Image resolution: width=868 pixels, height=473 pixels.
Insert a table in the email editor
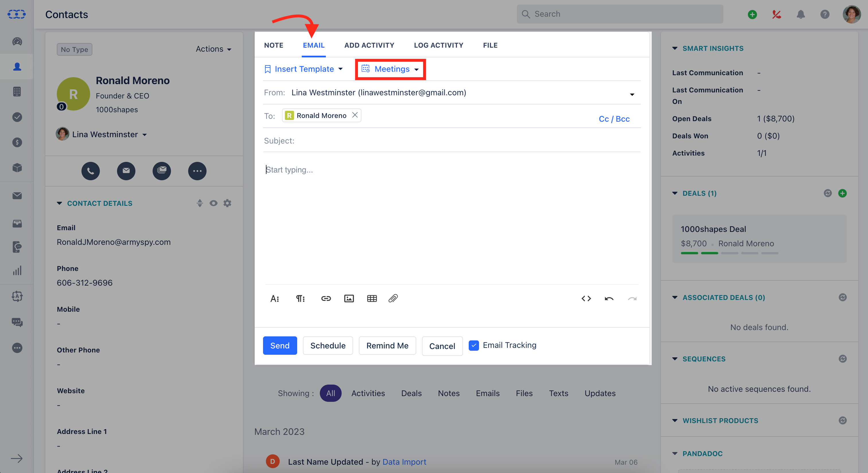[x=372, y=298]
